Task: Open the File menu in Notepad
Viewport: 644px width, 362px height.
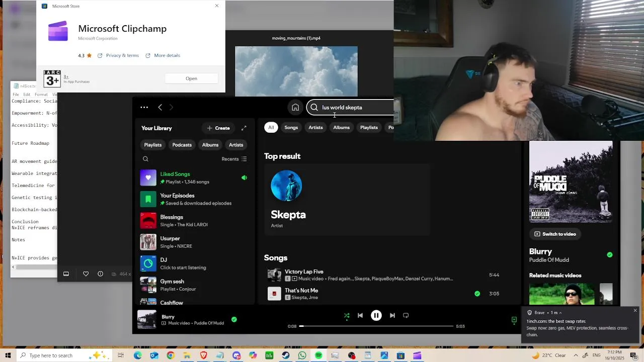Action: pos(16,95)
